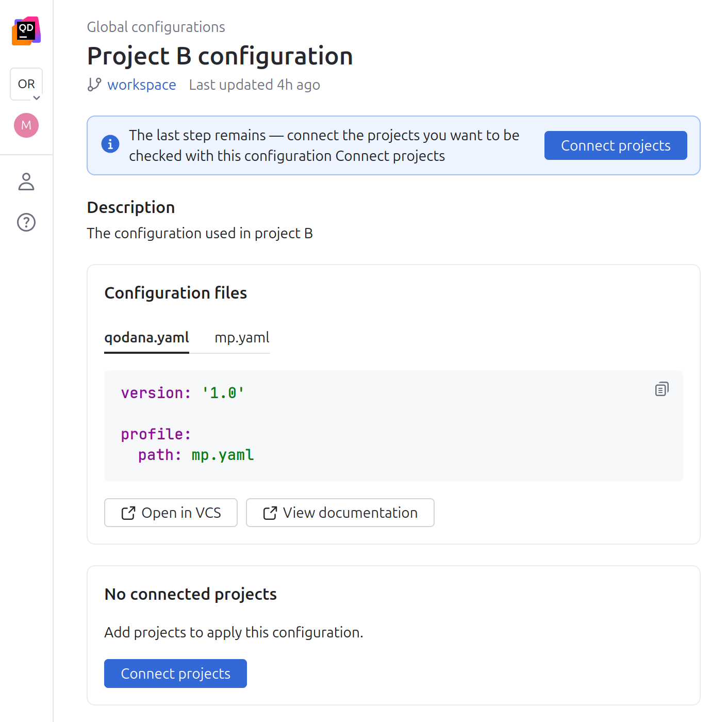This screenshot has height=722, width=728.
Task: View documentation for configuration files
Action: tap(340, 513)
